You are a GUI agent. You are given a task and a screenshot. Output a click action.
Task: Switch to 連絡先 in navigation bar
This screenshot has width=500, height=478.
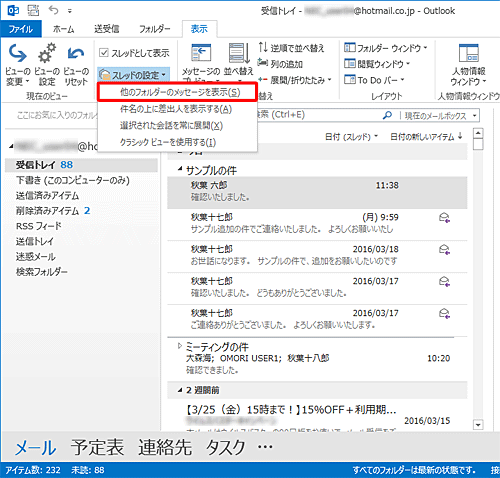[165, 447]
